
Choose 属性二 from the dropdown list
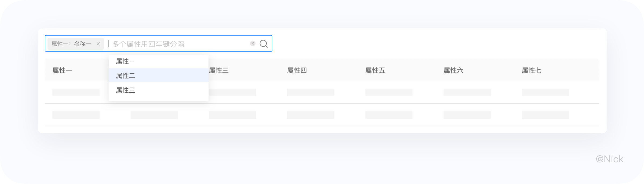click(x=159, y=76)
